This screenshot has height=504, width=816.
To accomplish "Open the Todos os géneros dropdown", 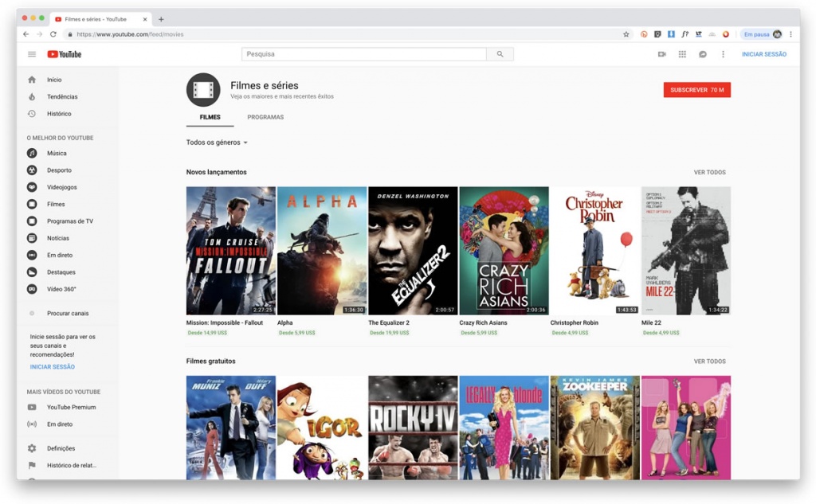I will (217, 141).
